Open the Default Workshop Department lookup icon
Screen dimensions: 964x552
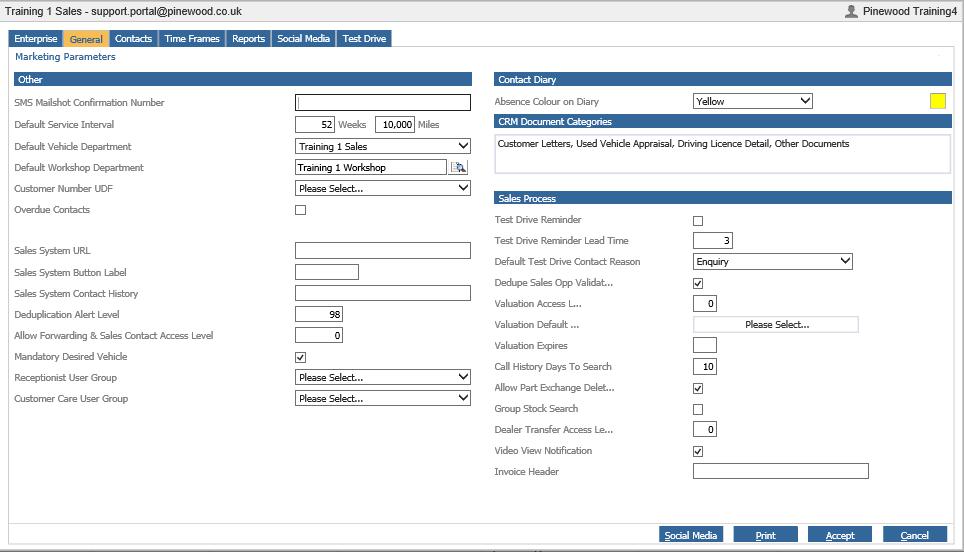click(459, 167)
